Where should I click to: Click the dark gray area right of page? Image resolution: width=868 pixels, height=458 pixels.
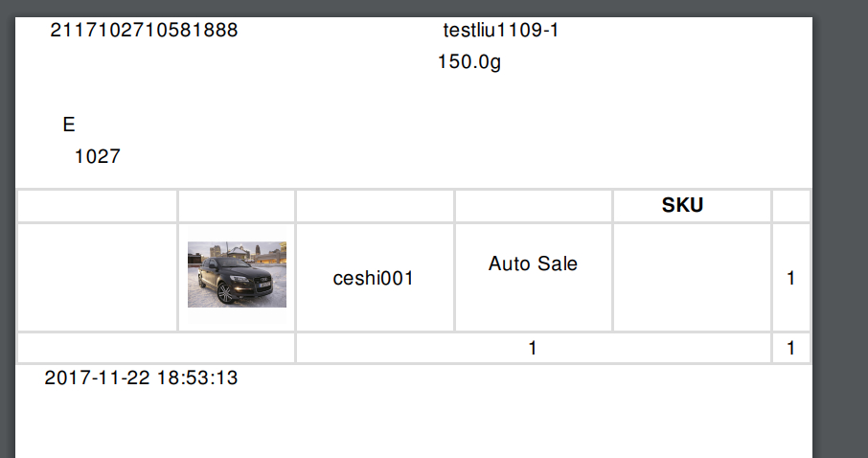[840, 229]
